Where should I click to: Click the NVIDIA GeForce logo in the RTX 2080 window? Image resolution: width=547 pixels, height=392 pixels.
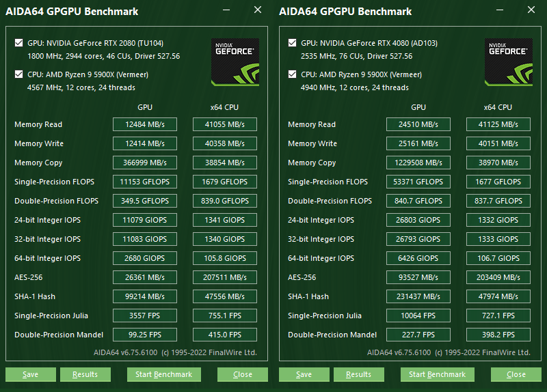[235, 62]
